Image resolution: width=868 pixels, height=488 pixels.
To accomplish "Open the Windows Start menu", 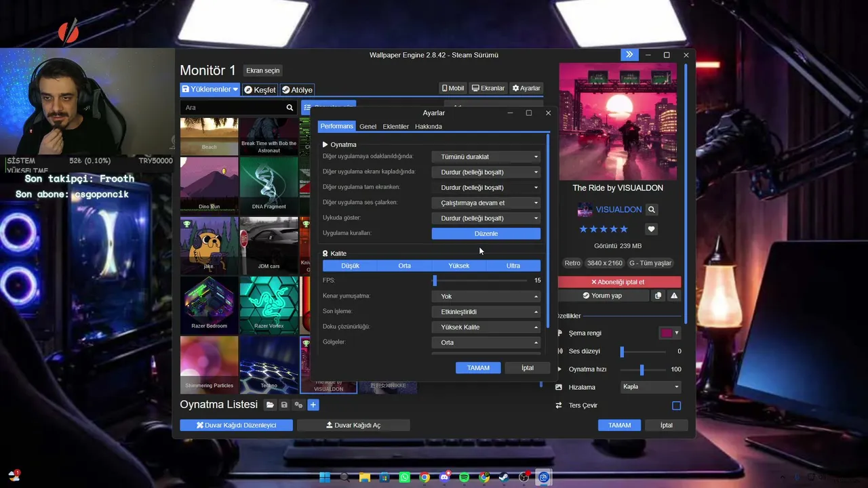I will [325, 477].
